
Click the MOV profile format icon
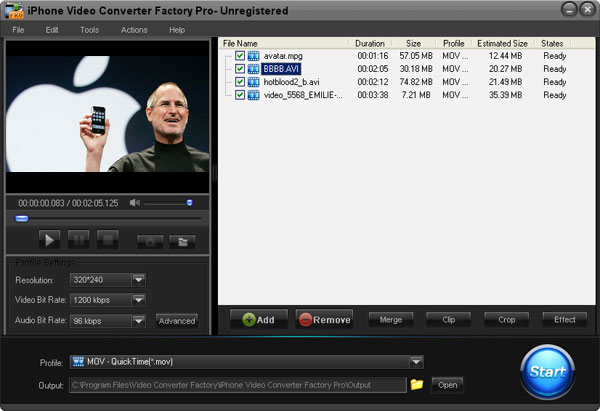click(x=78, y=362)
